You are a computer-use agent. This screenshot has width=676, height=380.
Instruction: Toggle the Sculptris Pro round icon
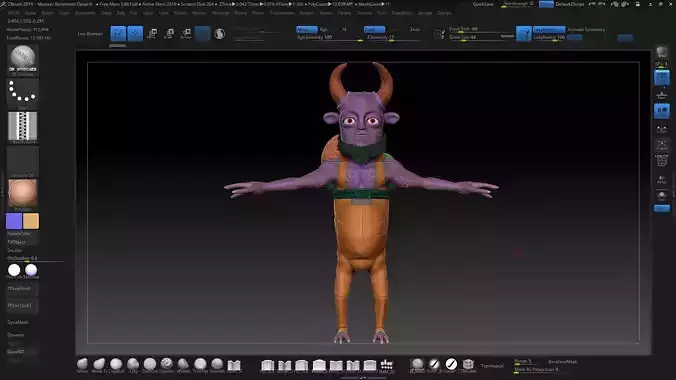219,34
